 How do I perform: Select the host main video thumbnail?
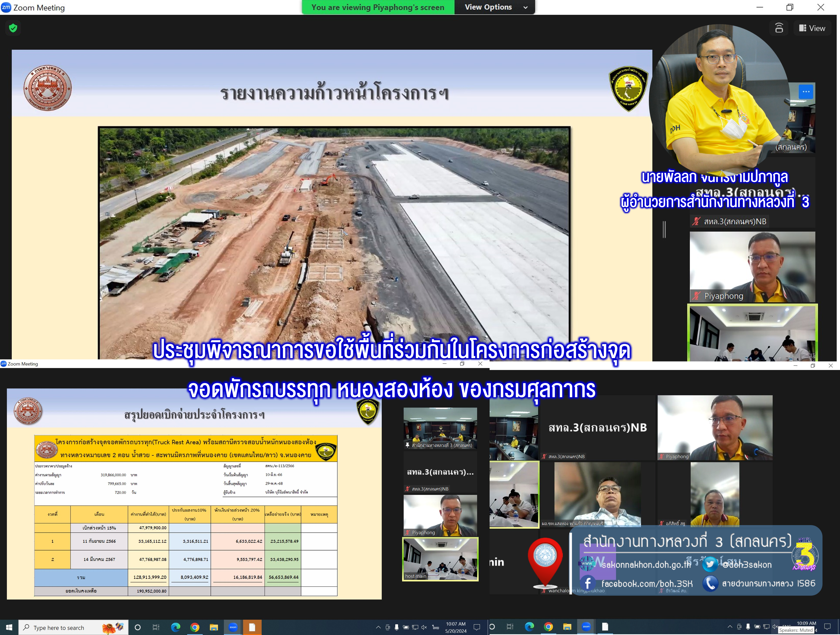(440, 559)
